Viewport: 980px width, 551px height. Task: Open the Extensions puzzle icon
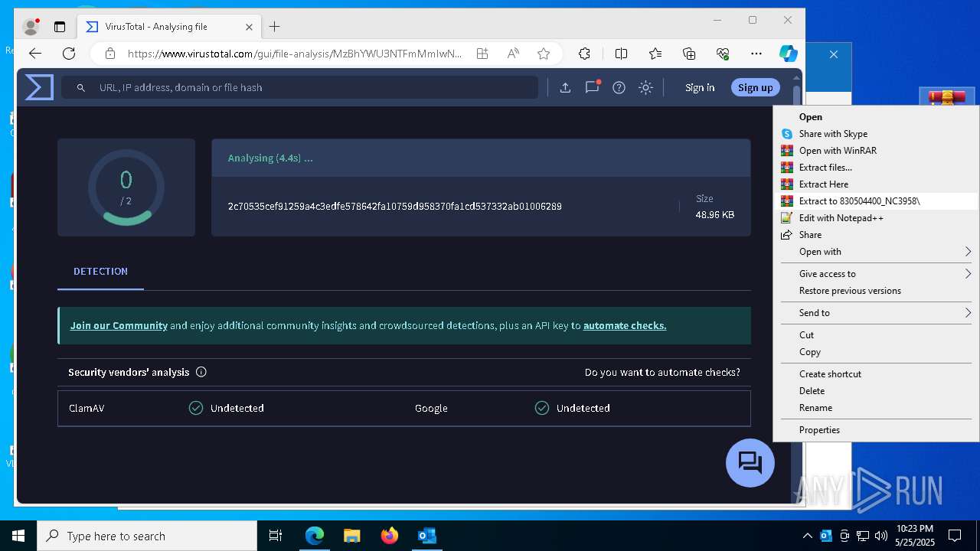[584, 53]
